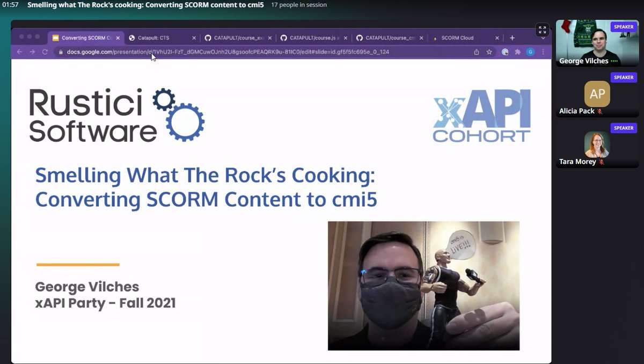
Task: Click George Vilches's SPEAKER badge
Action: point(624,26)
